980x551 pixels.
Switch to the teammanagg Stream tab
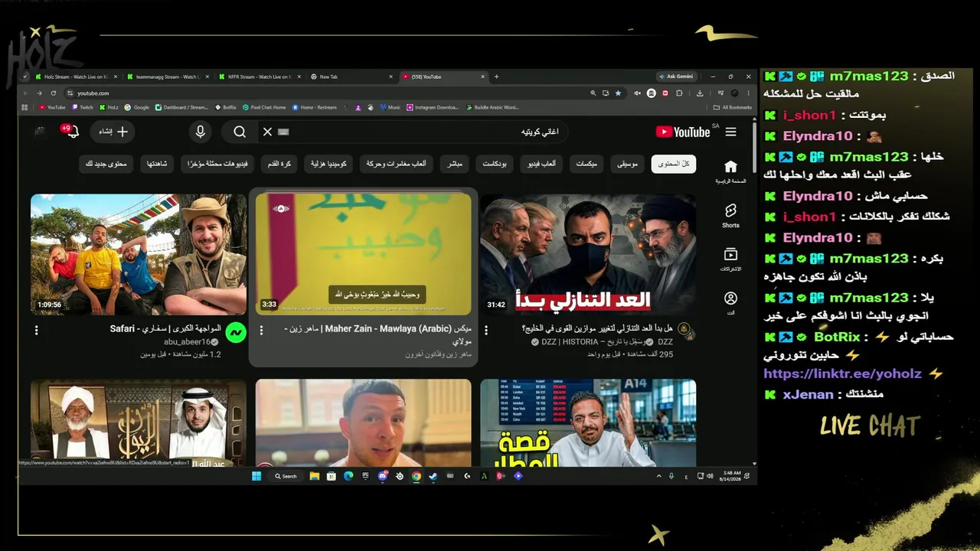168,77
